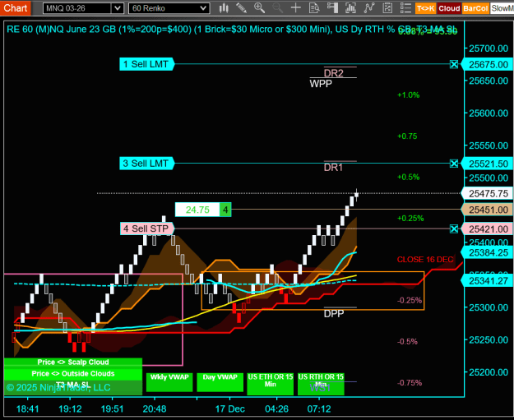Select the 4 Sell STP order label
This screenshot has width=514, height=420.
[147, 228]
